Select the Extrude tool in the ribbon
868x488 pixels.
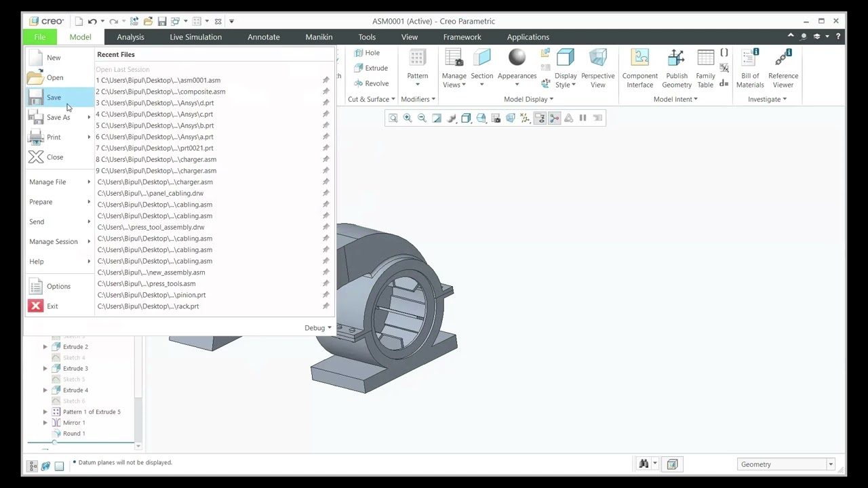pyautogui.click(x=371, y=68)
